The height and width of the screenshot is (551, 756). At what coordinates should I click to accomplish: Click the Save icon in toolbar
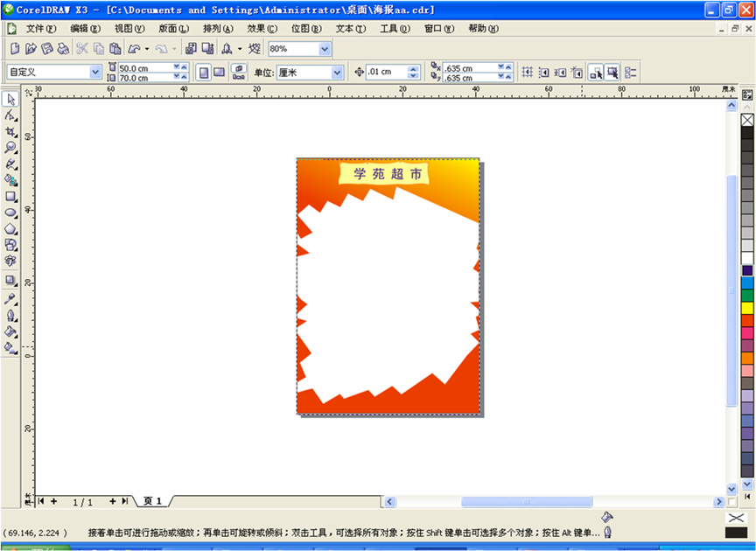pos(46,49)
